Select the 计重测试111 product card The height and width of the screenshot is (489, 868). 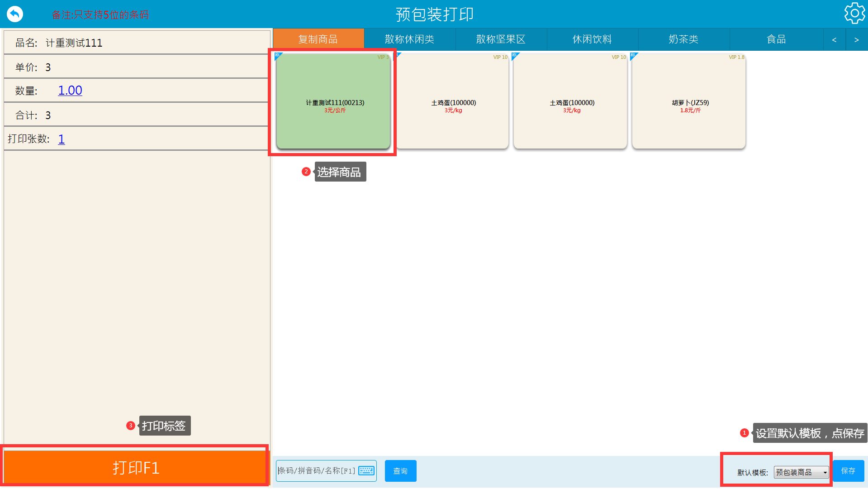[333, 101]
